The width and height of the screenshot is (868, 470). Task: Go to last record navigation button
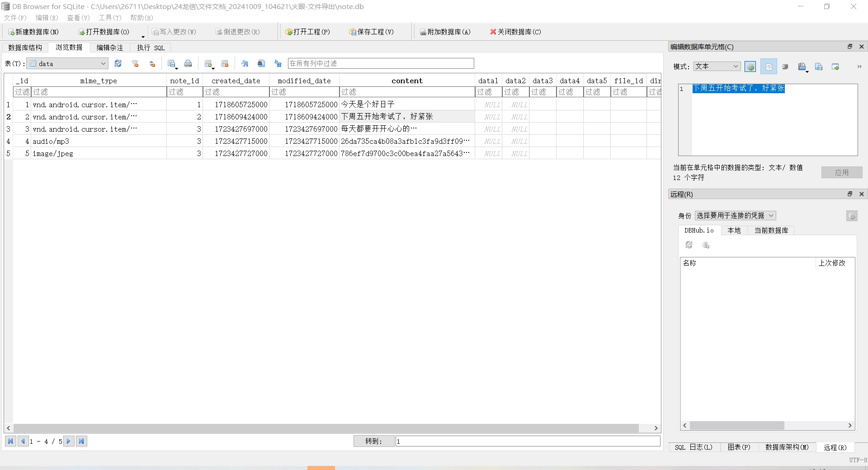pyautogui.click(x=81, y=441)
